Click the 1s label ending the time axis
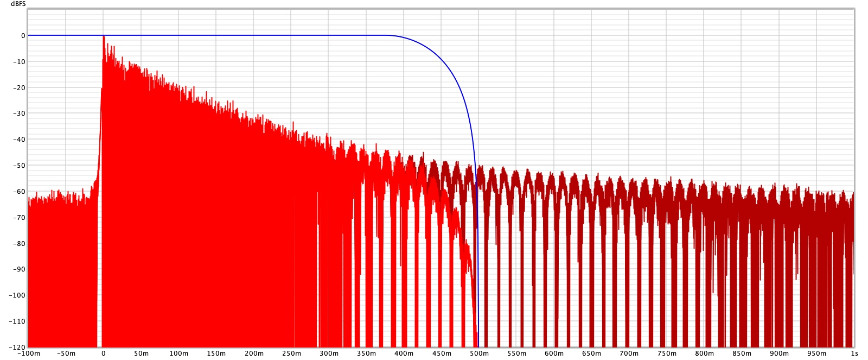Screen dimensions: 868x360 pyautogui.click(x=854, y=353)
